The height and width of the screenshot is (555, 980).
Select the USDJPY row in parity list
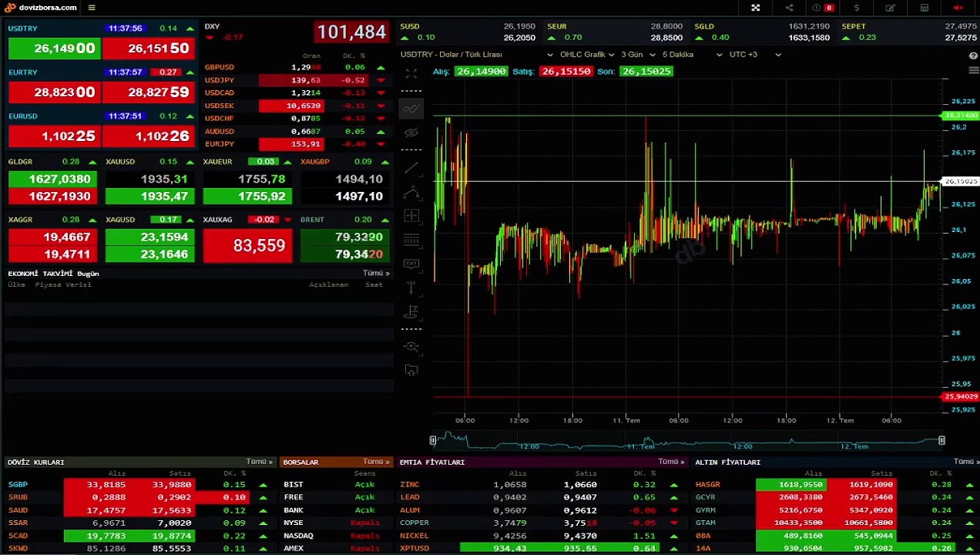tap(296, 80)
